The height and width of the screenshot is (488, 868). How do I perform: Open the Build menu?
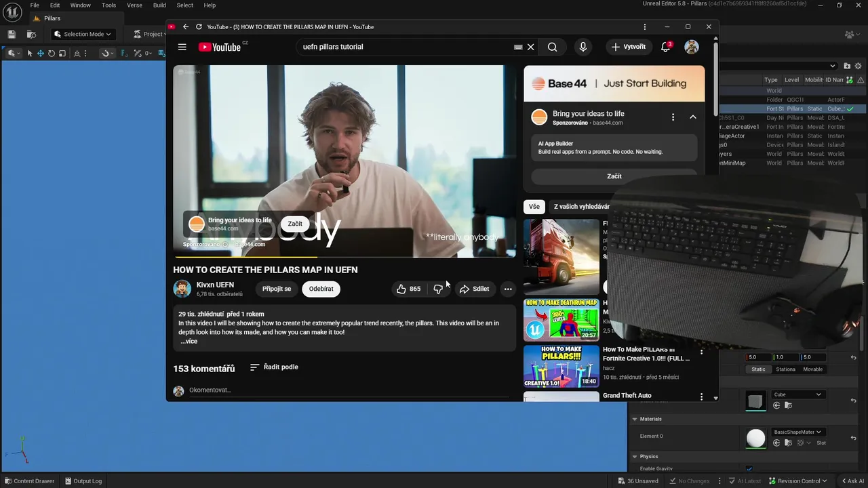pos(159,5)
